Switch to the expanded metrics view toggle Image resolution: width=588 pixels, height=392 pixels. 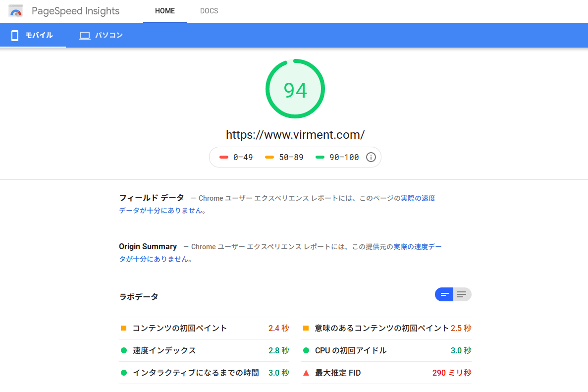click(462, 294)
